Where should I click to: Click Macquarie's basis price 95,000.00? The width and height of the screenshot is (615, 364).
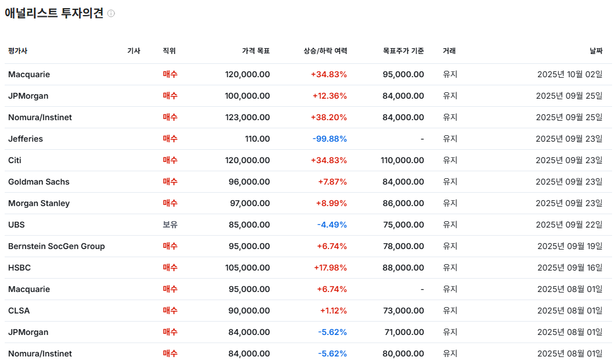tap(403, 74)
